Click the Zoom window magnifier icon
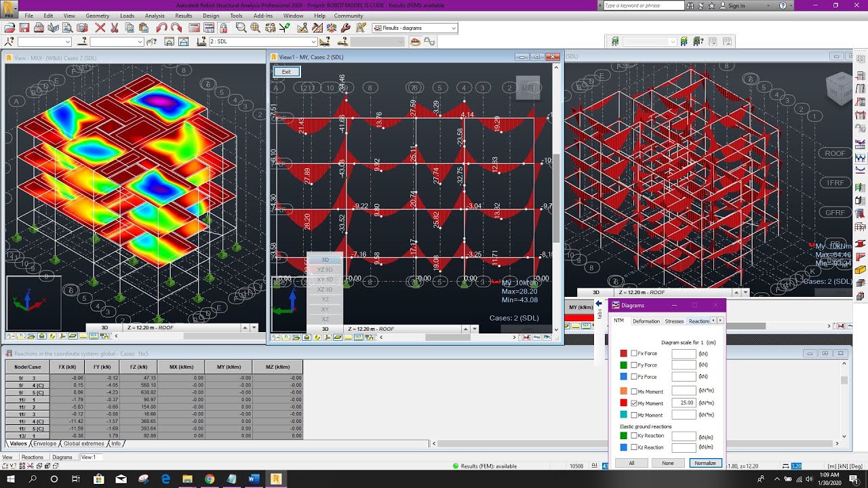868x488 pixels. tap(241, 28)
